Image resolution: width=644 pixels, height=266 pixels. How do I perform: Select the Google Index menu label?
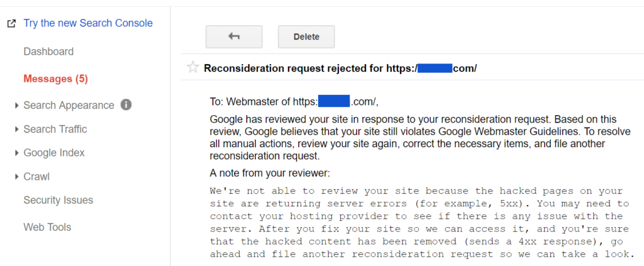(x=54, y=153)
